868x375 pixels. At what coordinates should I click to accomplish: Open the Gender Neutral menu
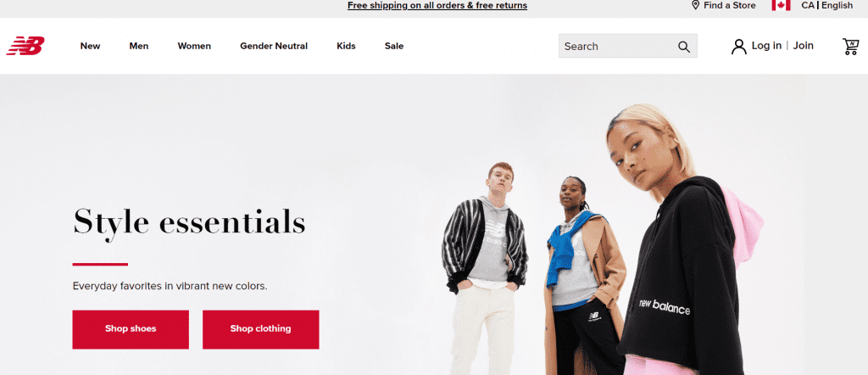[x=274, y=46]
